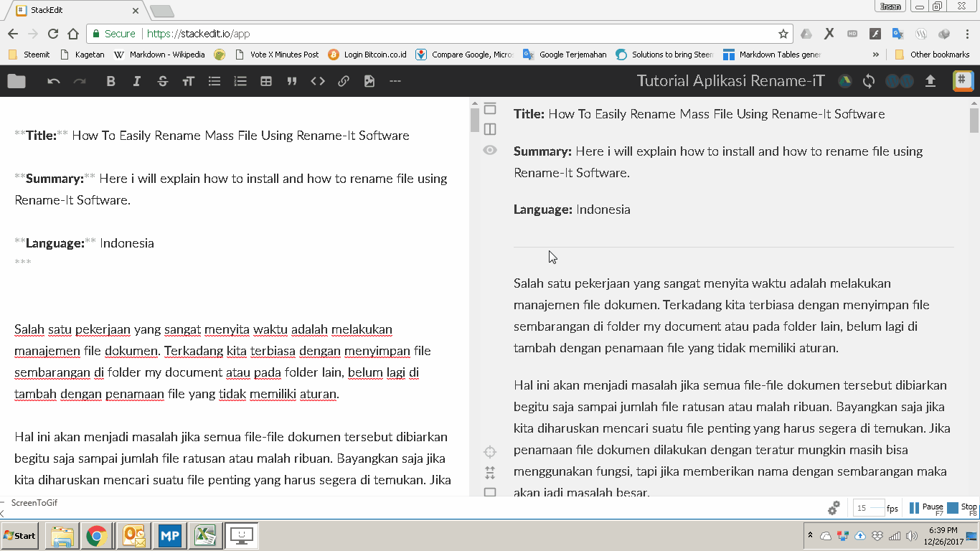This screenshot has width=980, height=551.
Task: Open the Markdown - Wikipedia bookmark
Action: coord(159,55)
